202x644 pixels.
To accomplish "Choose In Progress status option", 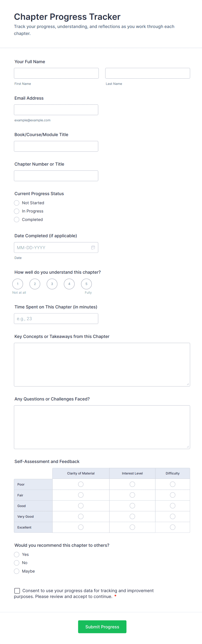I will point(17,211).
